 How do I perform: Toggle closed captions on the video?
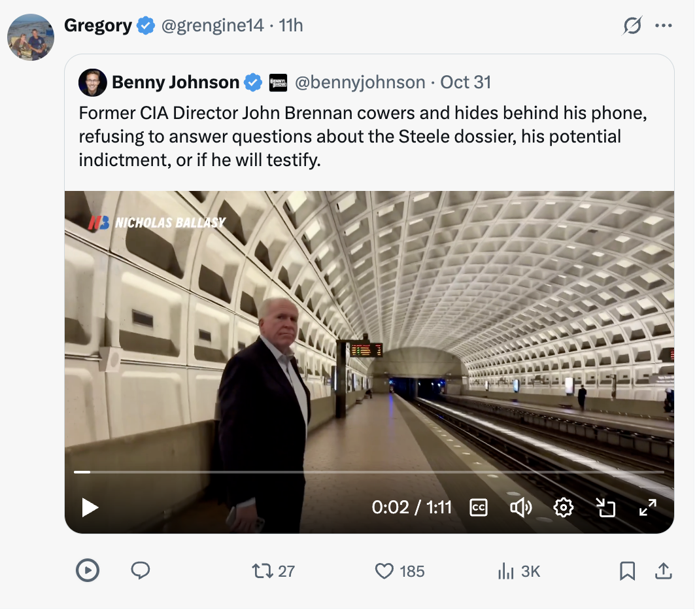479,507
